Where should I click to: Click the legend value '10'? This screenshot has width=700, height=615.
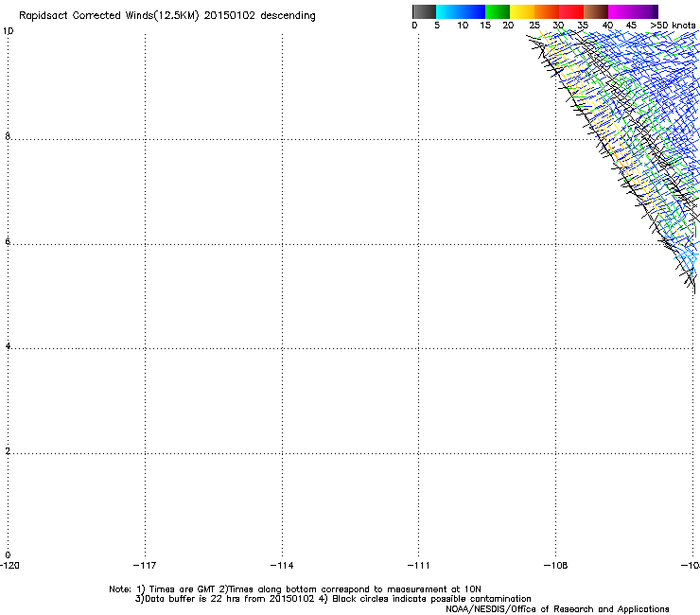(463, 26)
